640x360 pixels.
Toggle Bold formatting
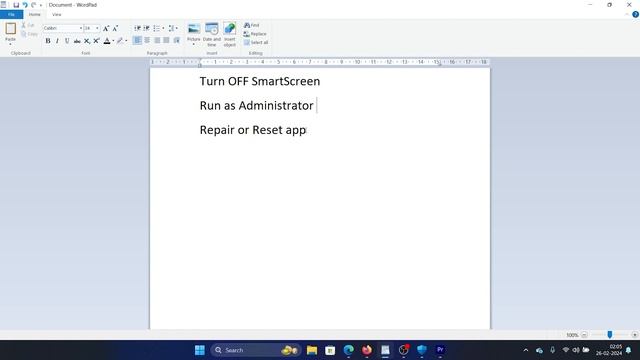pyautogui.click(x=48, y=41)
